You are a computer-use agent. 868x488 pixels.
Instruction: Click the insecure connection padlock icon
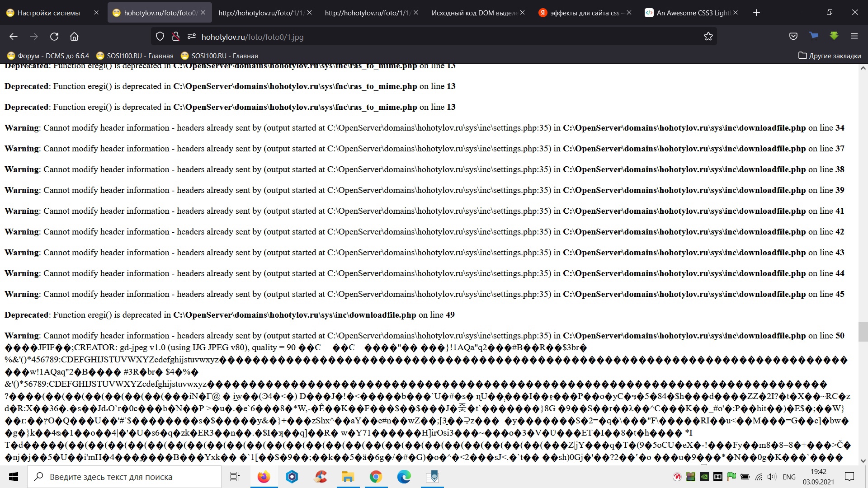176,37
